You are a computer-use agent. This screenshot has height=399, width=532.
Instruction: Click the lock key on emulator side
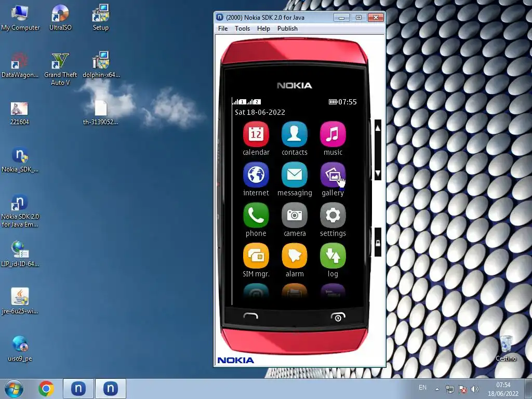coord(378,243)
